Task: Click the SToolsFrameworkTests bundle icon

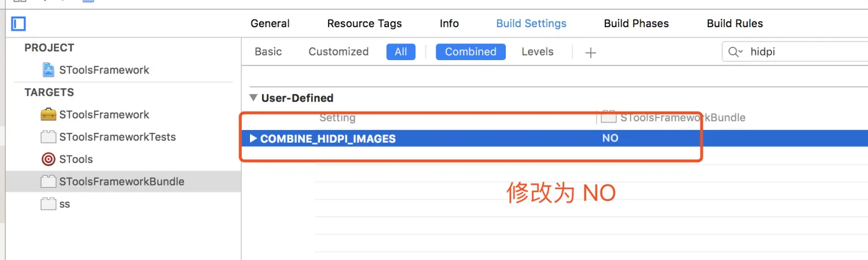Action: point(49,137)
